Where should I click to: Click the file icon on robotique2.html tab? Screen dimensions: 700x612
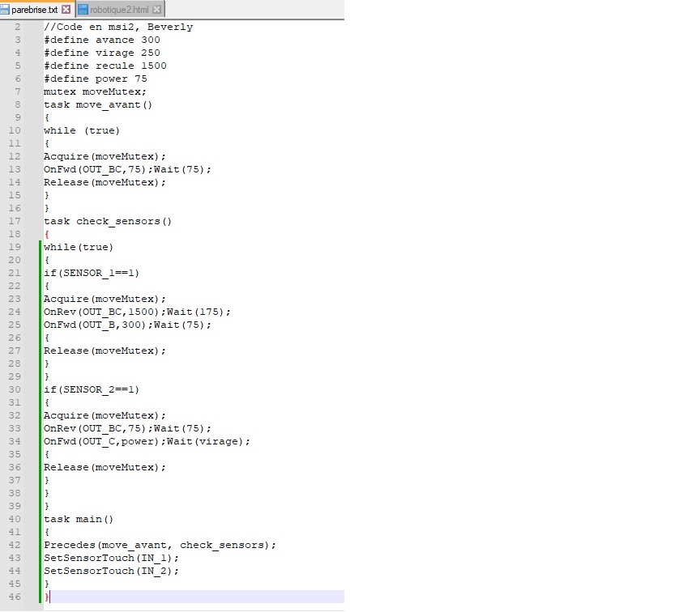83,10
